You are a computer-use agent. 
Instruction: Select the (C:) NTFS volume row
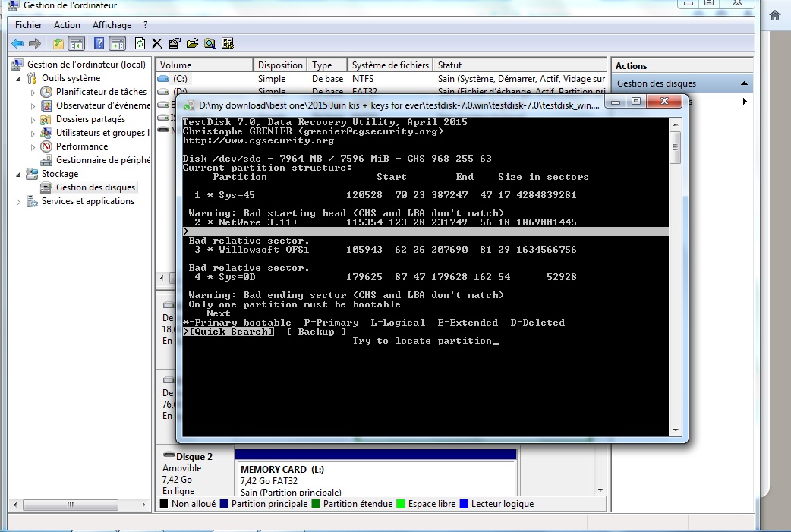381,79
